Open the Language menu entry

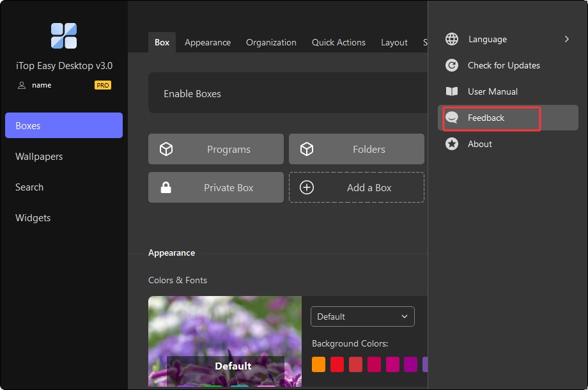[x=508, y=39]
